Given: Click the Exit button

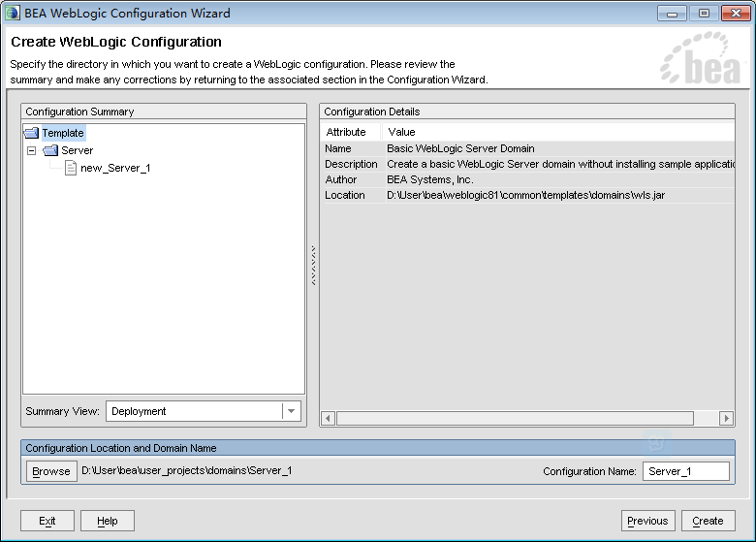Looking at the screenshot, I should 47,521.
